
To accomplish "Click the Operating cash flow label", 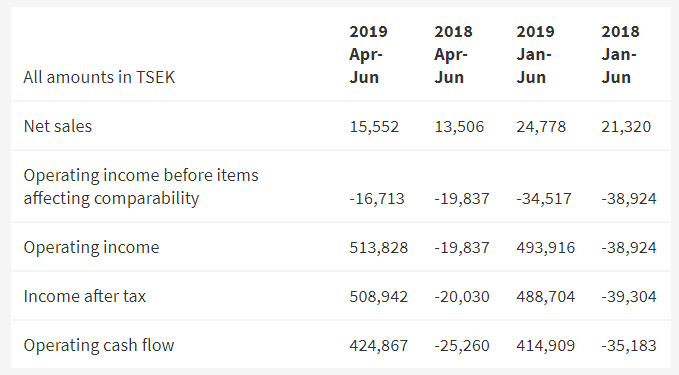I will click(99, 346).
